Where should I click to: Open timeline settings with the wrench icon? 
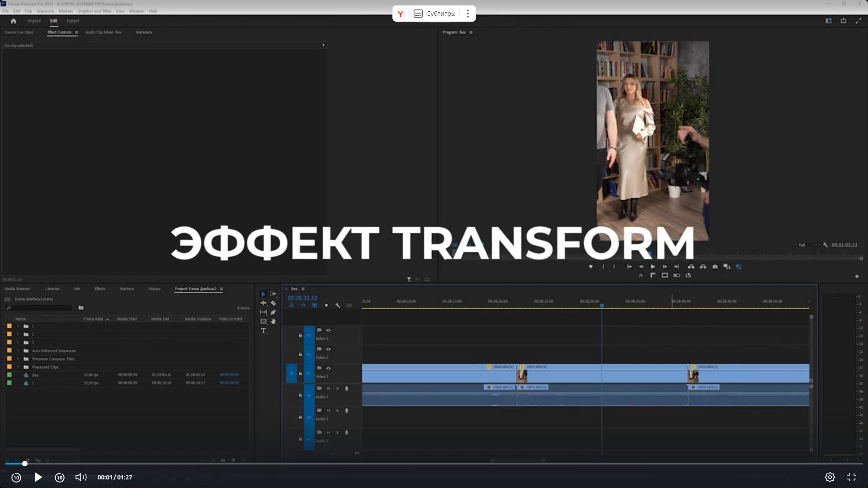tap(338, 305)
